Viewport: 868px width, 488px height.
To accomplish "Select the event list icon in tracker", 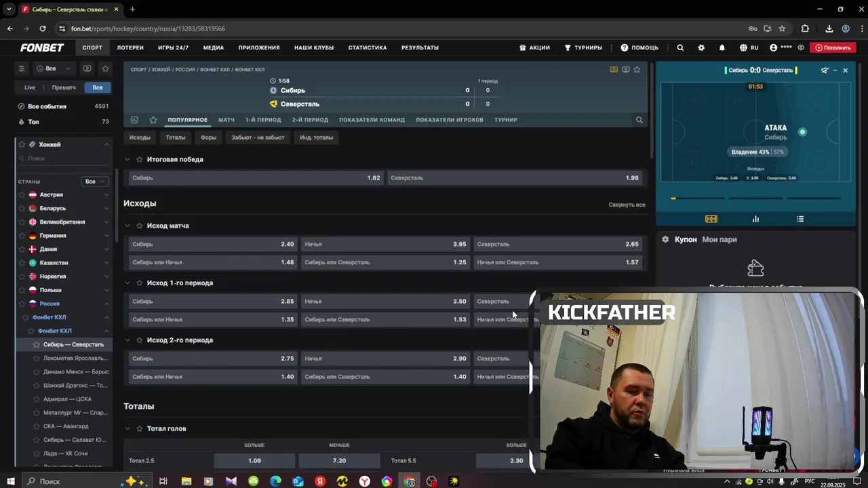I will coord(800,219).
